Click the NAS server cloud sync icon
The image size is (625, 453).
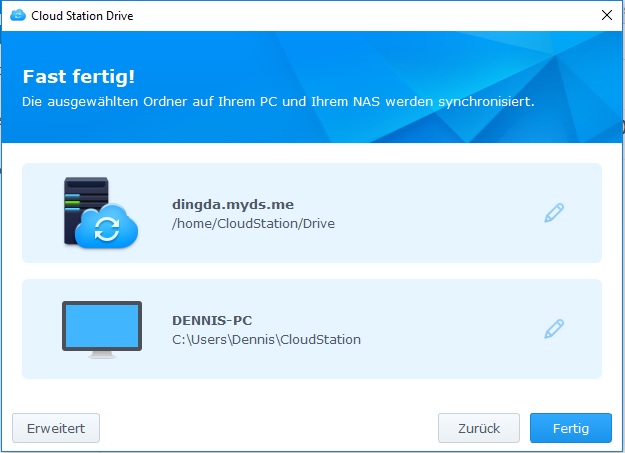tap(101, 213)
